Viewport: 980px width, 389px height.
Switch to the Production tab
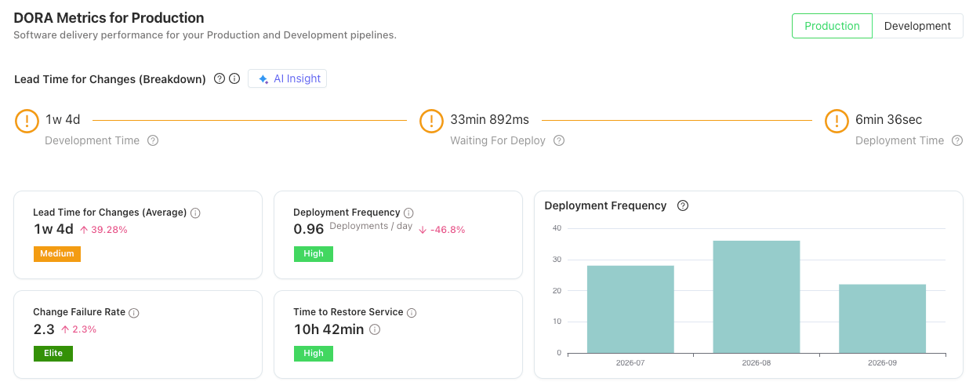pyautogui.click(x=832, y=26)
